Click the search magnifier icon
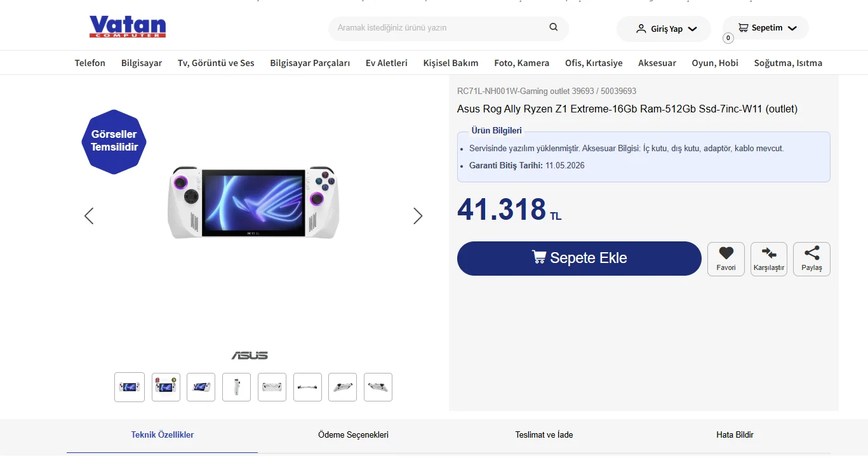Image resolution: width=868 pixels, height=458 pixels. coord(554,27)
